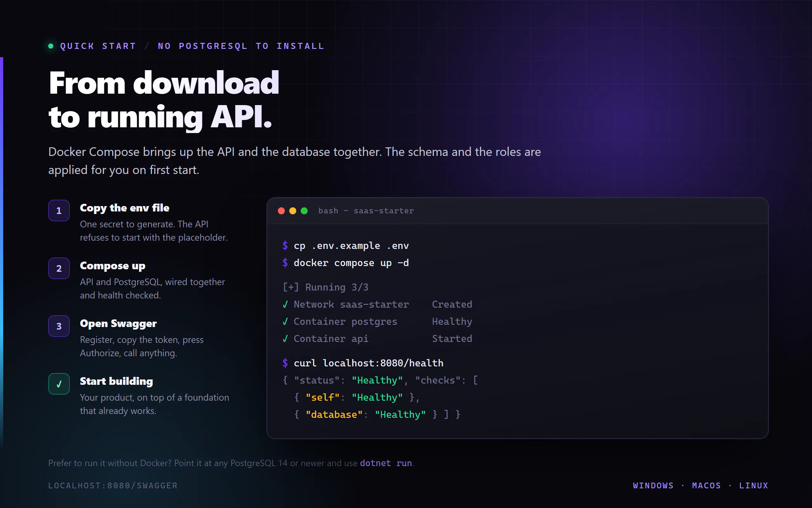
Task: Click the red terminal window dot
Action: point(282,211)
